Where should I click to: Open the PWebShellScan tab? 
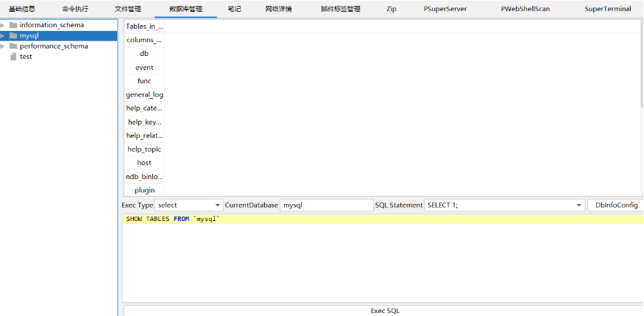coord(526,9)
